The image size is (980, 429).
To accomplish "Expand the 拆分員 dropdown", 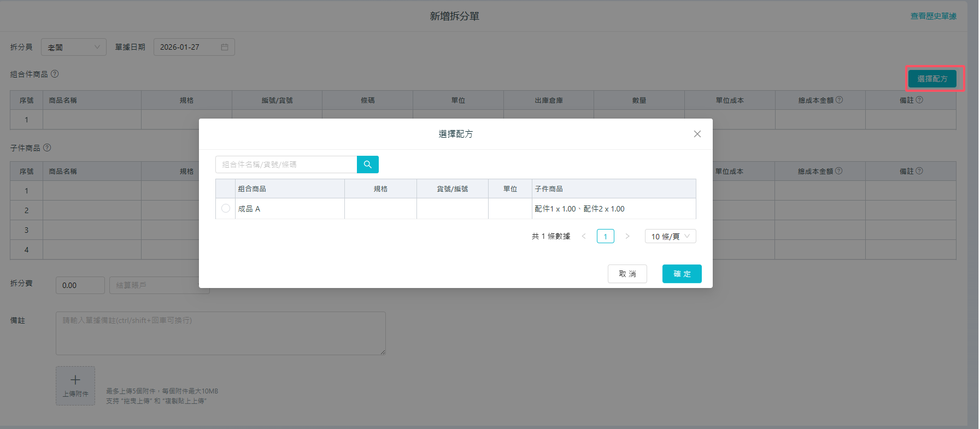I will click(73, 48).
